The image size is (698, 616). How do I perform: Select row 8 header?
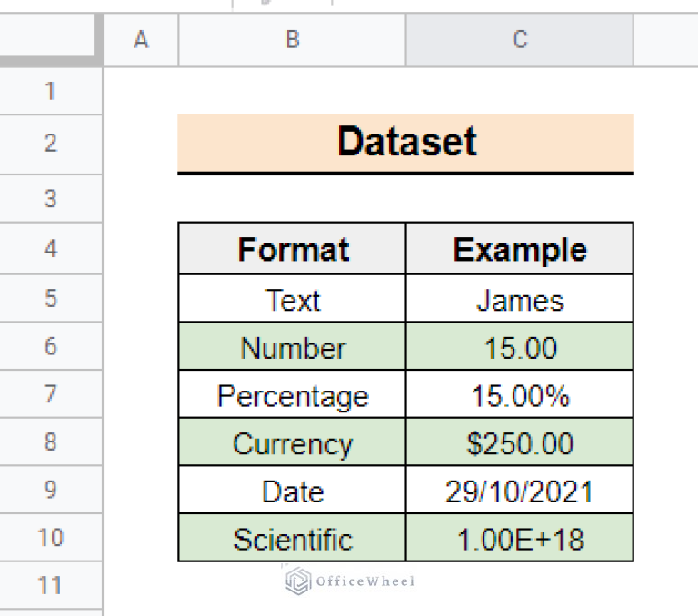click(x=50, y=442)
